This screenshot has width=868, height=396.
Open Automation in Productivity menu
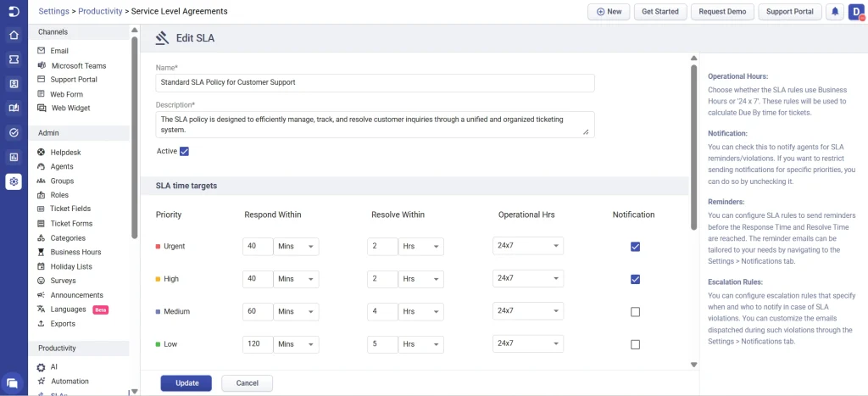tap(70, 381)
